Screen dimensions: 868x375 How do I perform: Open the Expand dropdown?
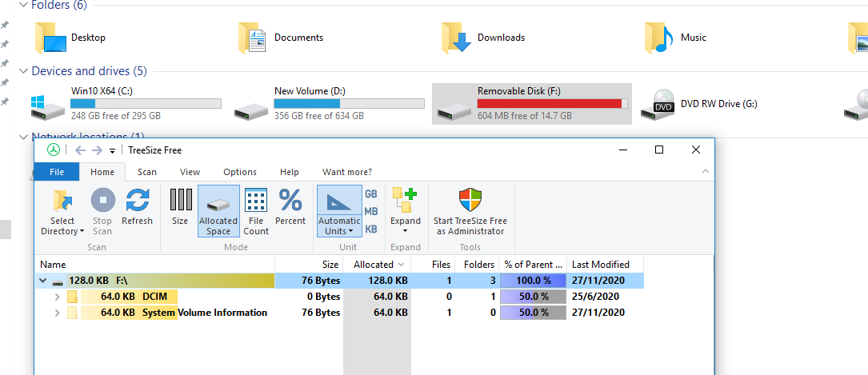pyautogui.click(x=406, y=211)
